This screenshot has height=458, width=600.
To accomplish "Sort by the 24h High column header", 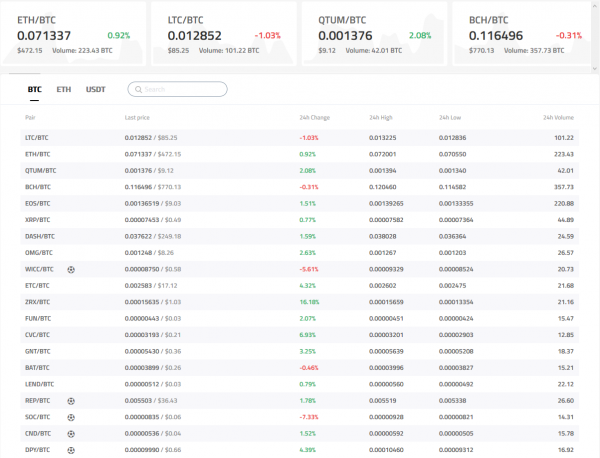I will tap(381, 117).
